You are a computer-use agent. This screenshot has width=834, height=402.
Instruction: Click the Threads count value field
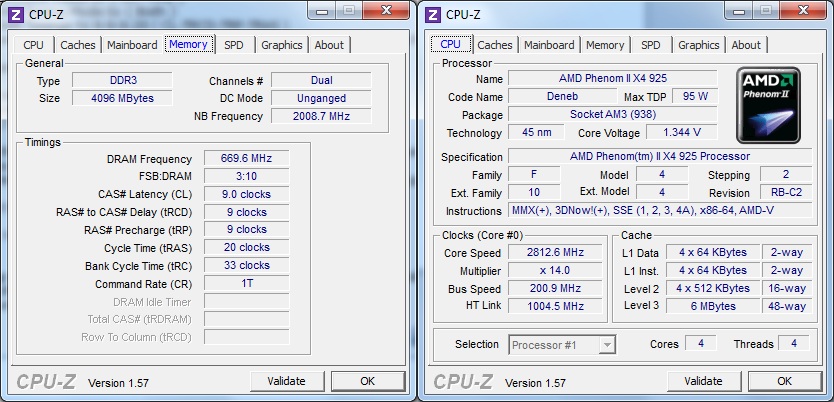coord(794,344)
